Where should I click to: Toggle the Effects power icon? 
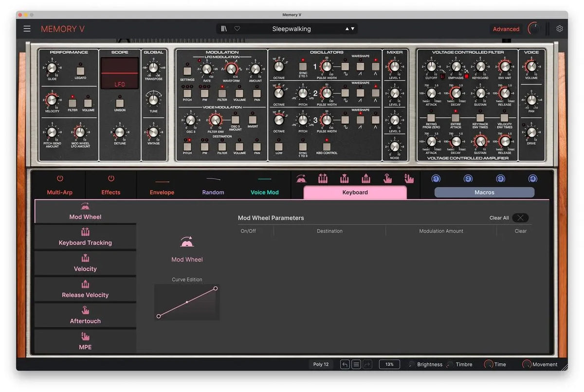111,179
